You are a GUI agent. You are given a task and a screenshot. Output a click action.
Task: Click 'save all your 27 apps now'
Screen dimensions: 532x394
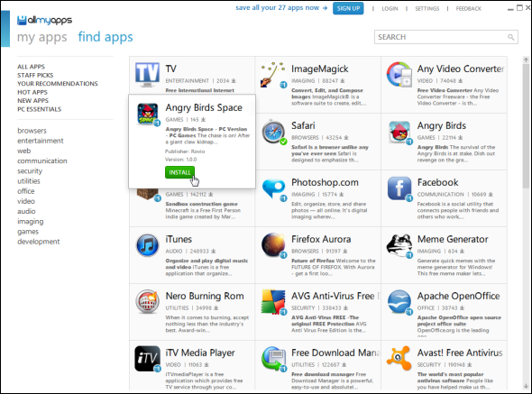281,8
